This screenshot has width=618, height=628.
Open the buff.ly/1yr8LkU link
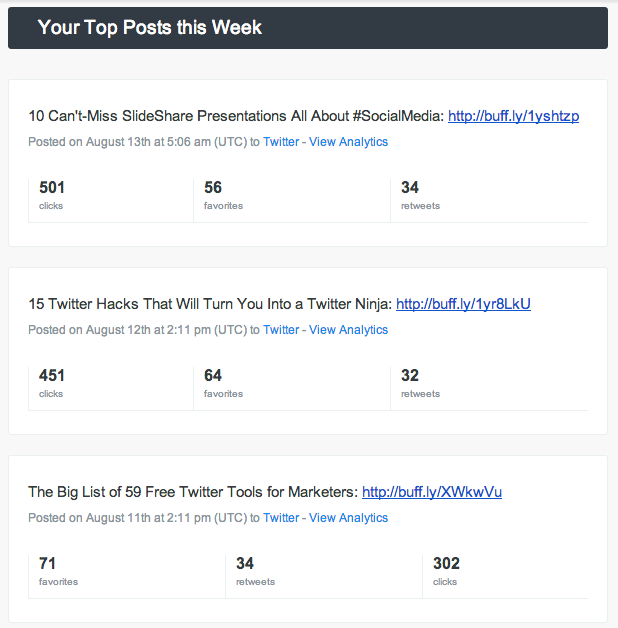[463, 304]
